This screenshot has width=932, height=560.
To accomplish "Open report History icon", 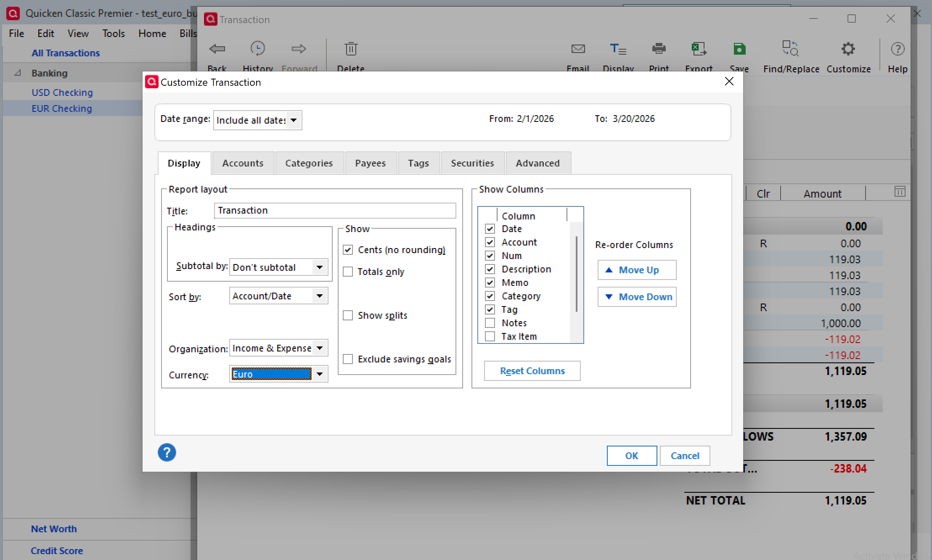I will 258,49.
